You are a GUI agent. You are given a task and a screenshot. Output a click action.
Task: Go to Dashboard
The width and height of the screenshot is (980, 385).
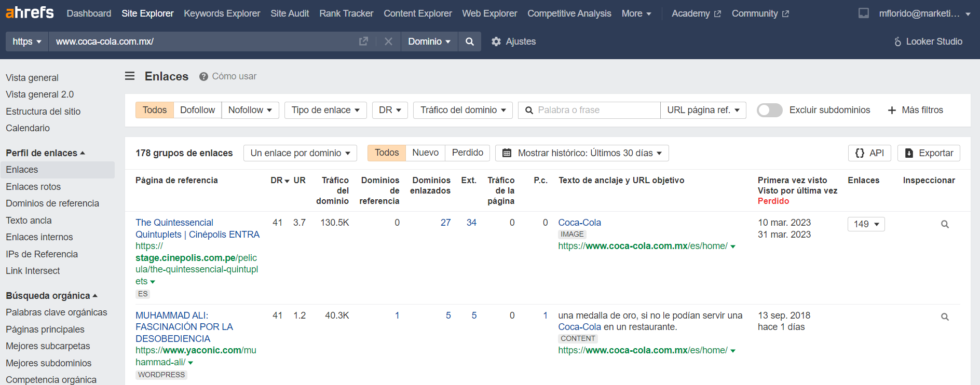(89, 13)
